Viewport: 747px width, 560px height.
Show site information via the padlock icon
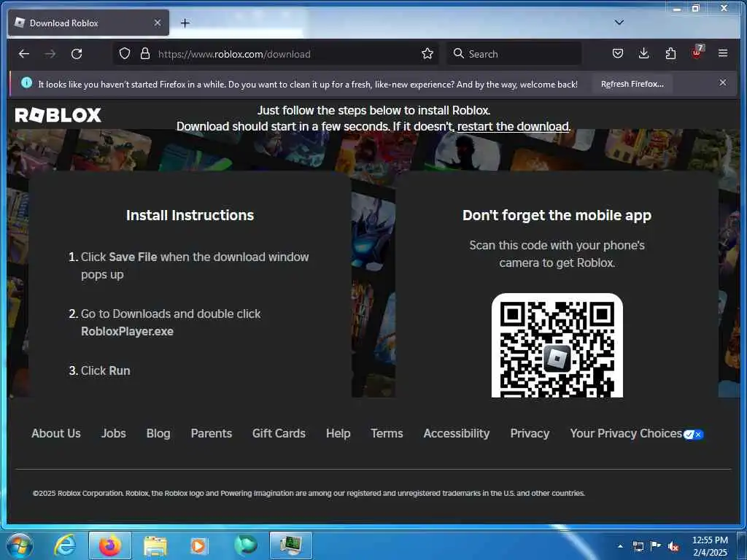pyautogui.click(x=145, y=53)
